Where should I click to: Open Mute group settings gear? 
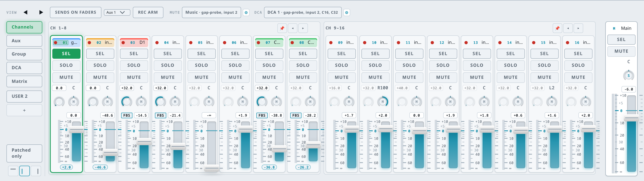click(x=246, y=12)
